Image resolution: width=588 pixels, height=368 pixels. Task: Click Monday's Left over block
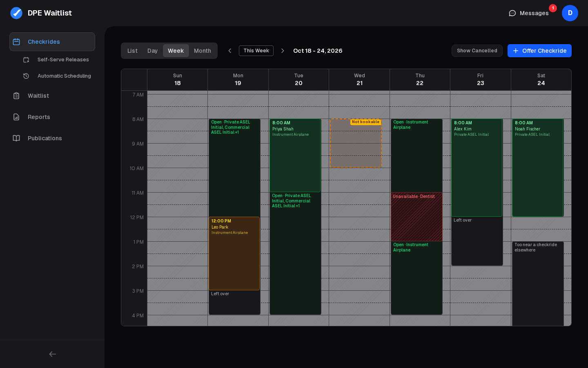[234, 303]
